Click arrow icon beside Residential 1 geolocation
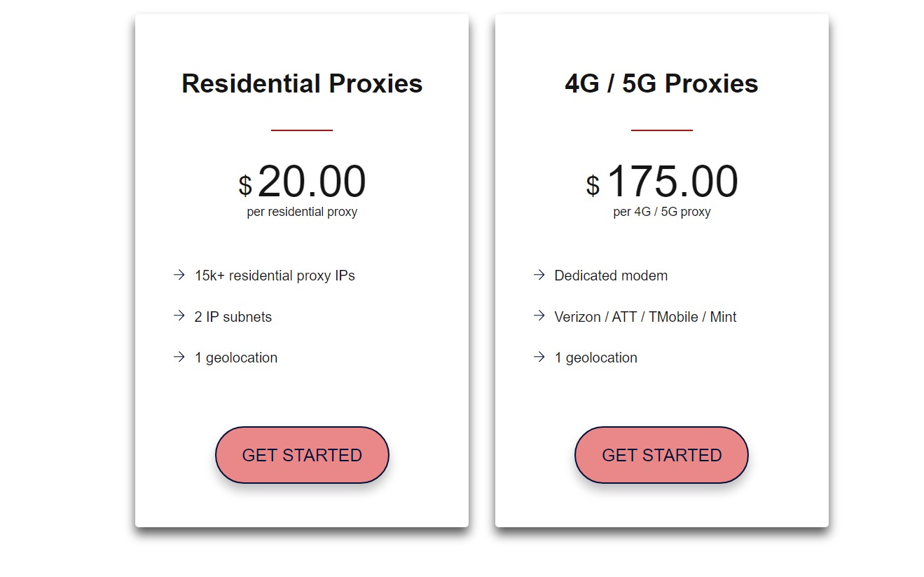Image resolution: width=924 pixels, height=577 pixels. [179, 357]
